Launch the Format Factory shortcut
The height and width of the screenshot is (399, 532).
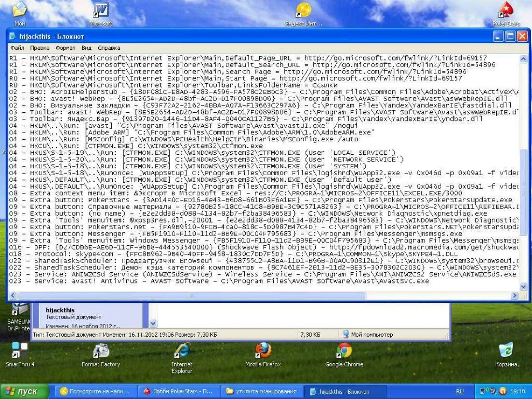click(101, 355)
